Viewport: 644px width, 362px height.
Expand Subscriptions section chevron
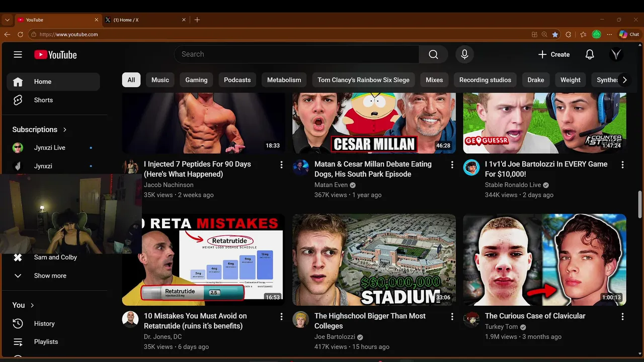tap(65, 130)
